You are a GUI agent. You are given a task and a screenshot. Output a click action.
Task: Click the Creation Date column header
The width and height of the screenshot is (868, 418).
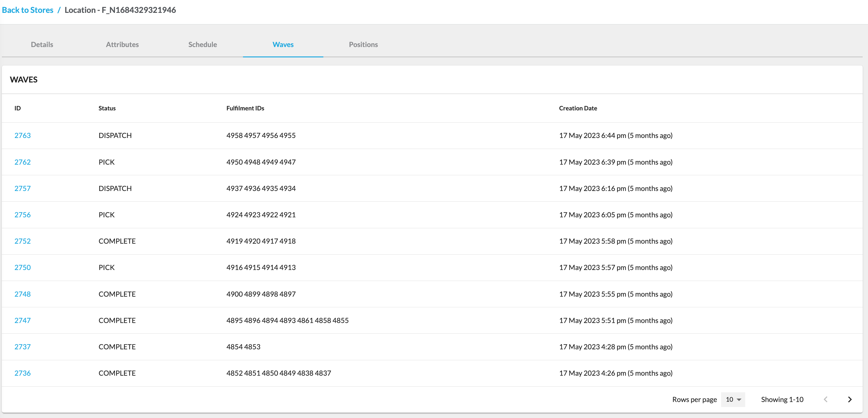pyautogui.click(x=578, y=108)
